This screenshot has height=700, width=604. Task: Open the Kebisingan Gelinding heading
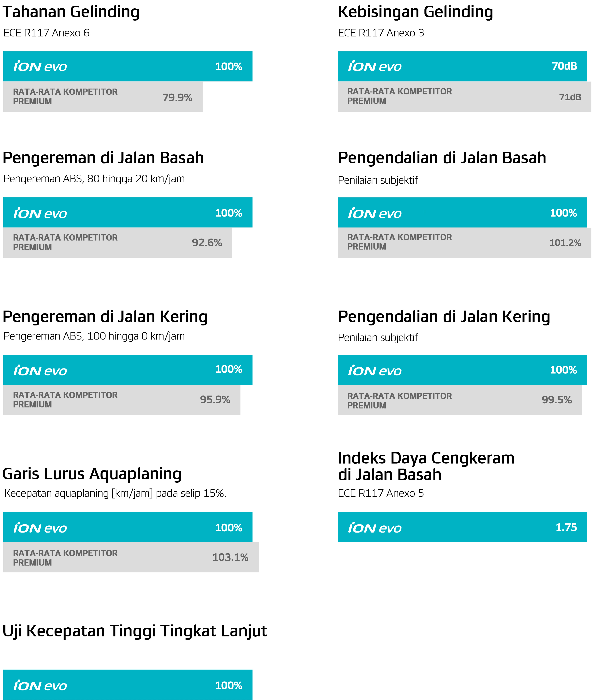[x=415, y=12]
